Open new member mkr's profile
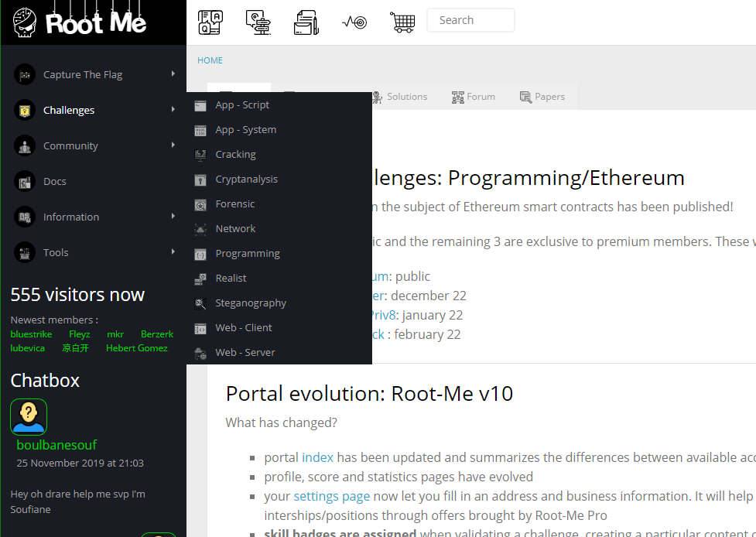The width and height of the screenshot is (756, 537). tap(115, 334)
